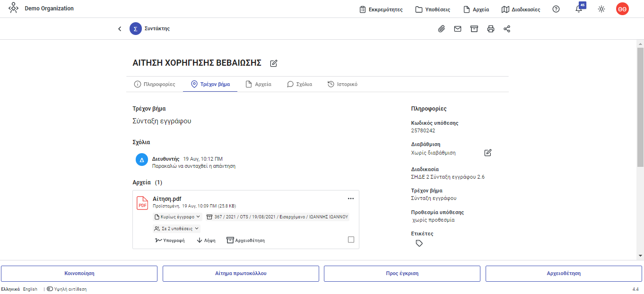
Task: Open the help question mark icon
Action: tap(556, 9)
